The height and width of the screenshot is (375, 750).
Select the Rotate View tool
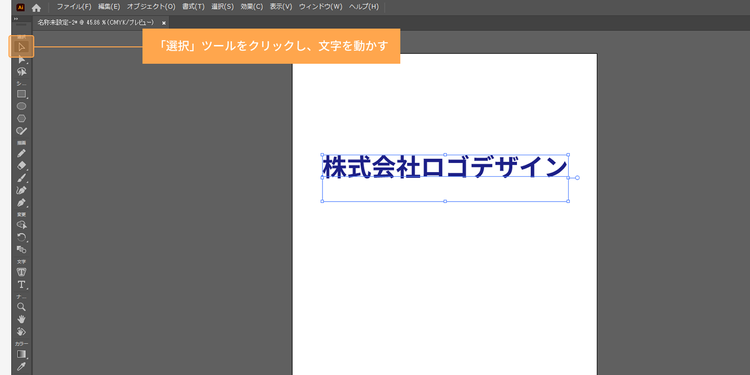(x=22, y=331)
